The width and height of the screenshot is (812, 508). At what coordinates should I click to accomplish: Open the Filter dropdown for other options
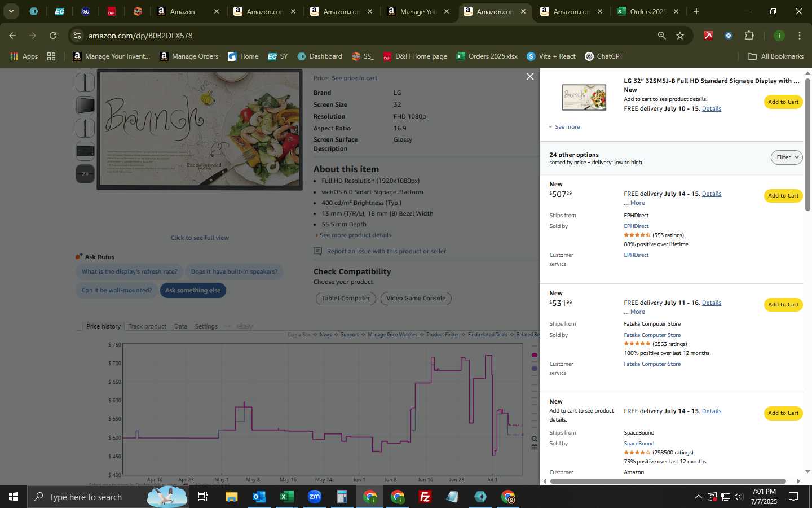click(787, 157)
